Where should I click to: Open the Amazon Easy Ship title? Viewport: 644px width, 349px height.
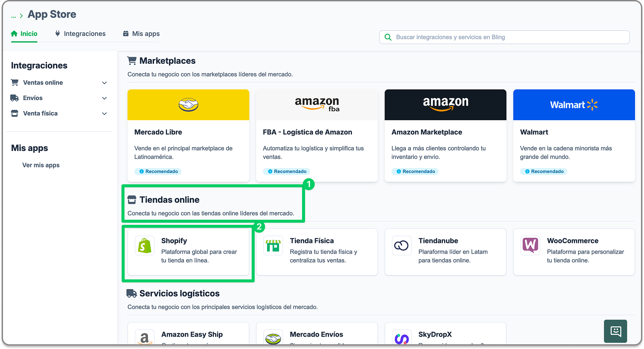coord(192,334)
